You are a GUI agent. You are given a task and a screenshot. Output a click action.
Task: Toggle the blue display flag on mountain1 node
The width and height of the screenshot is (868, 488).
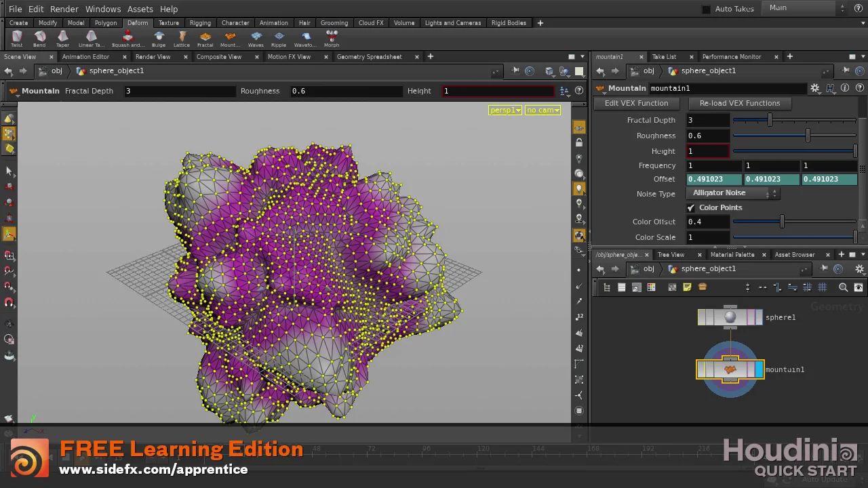(x=759, y=369)
